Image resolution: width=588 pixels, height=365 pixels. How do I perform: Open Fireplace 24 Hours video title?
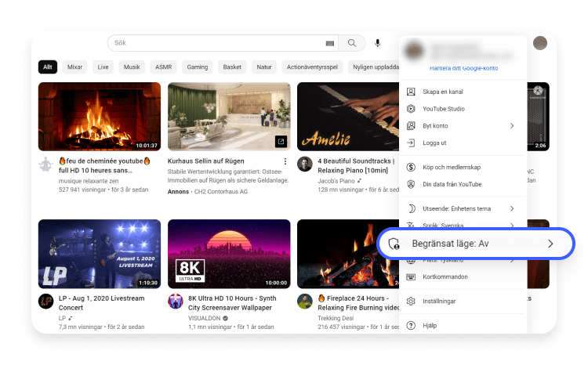358,303
